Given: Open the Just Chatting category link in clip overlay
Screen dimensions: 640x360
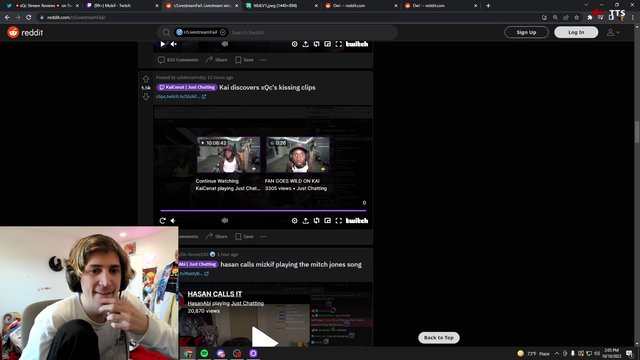Looking at the screenshot, I should click(x=247, y=303).
